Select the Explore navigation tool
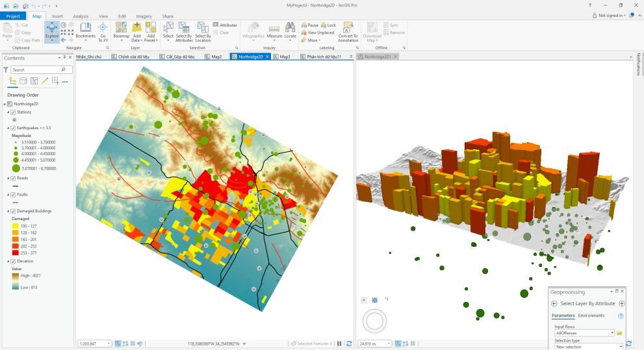This screenshot has height=350, width=644. [51, 31]
